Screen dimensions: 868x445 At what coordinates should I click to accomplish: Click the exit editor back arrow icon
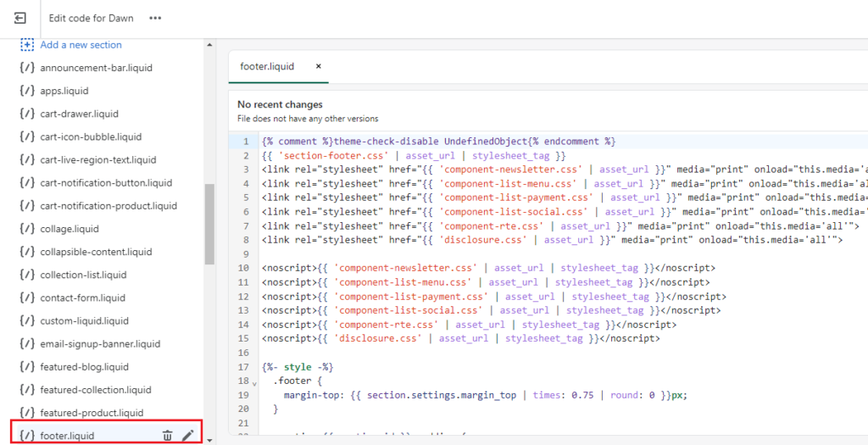click(20, 18)
